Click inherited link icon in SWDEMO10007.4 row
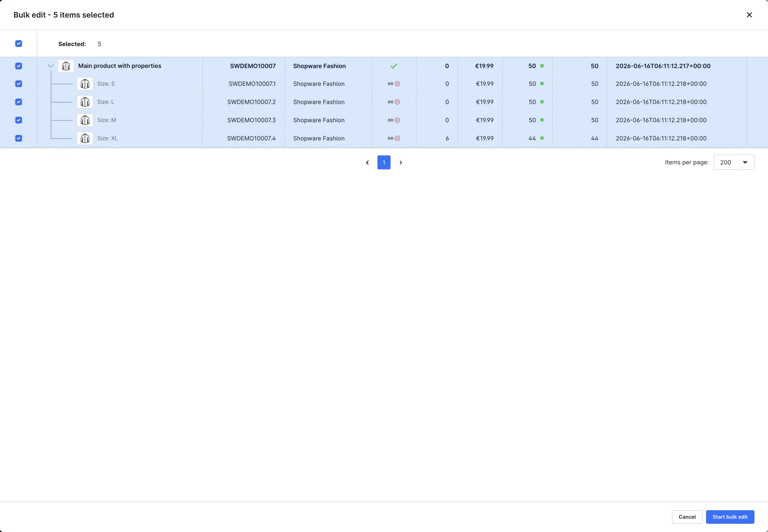Image resolution: width=768 pixels, height=532 pixels. [390, 138]
